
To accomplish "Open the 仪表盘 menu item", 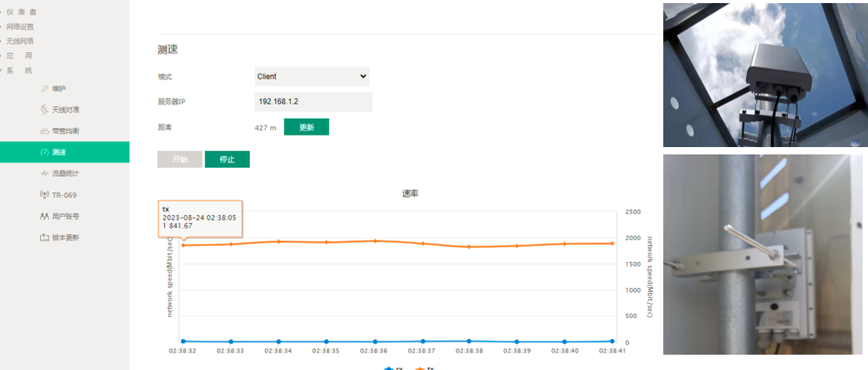I will click(20, 11).
